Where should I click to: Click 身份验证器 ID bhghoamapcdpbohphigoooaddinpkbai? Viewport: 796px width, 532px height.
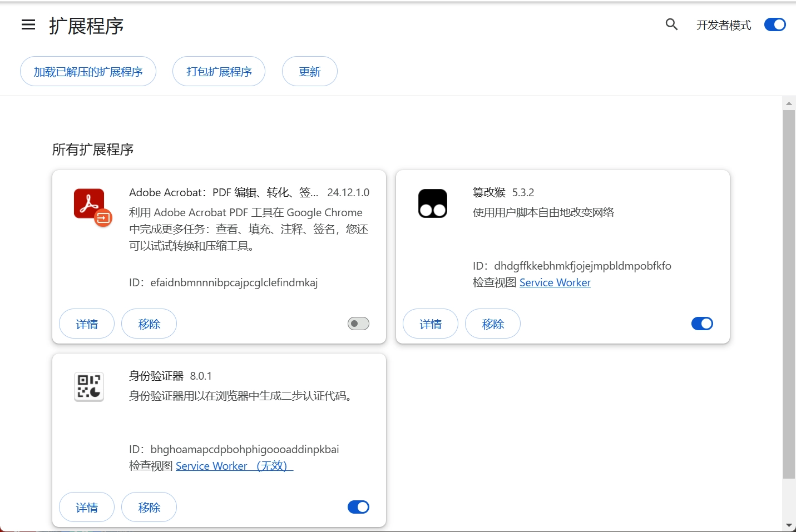[x=234, y=449]
